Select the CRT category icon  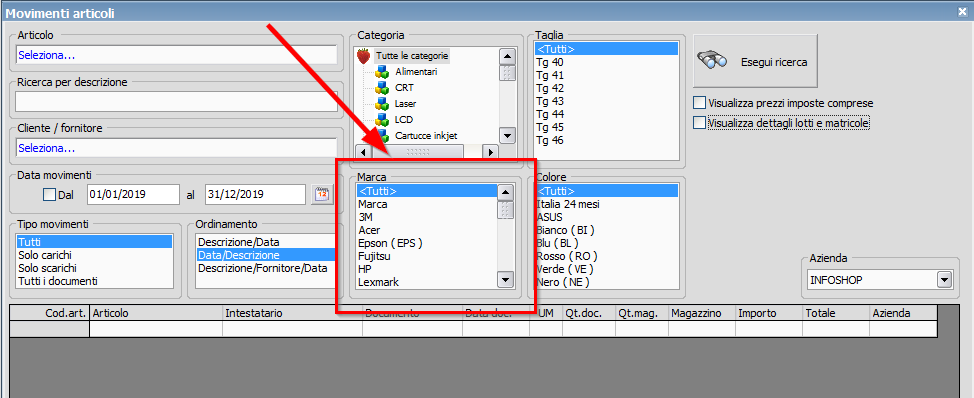coord(382,88)
